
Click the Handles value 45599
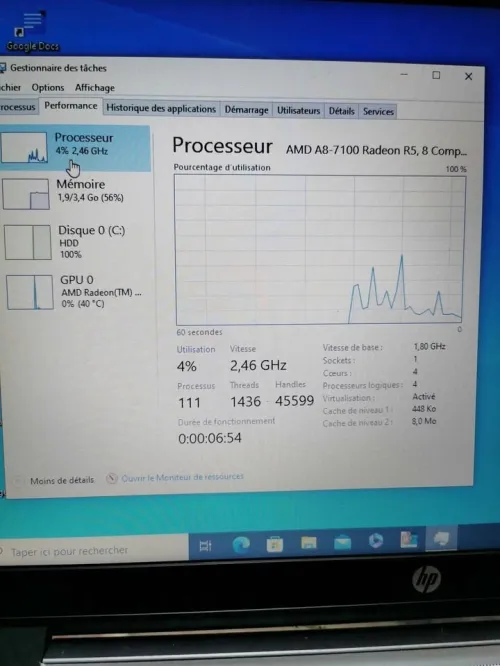coord(294,401)
